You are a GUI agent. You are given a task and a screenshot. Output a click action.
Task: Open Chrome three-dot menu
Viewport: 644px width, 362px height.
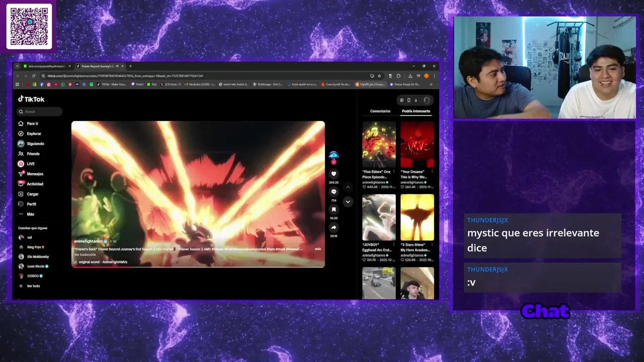434,76
